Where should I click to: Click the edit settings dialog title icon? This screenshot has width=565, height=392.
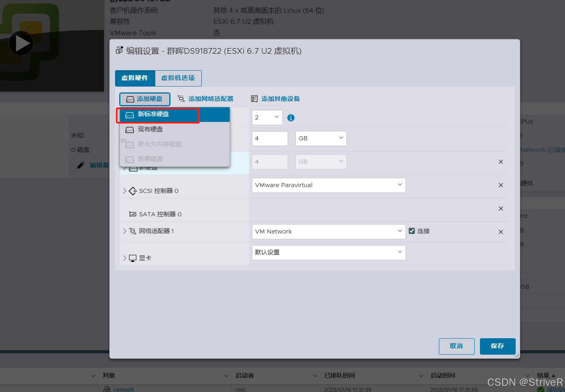pos(119,50)
